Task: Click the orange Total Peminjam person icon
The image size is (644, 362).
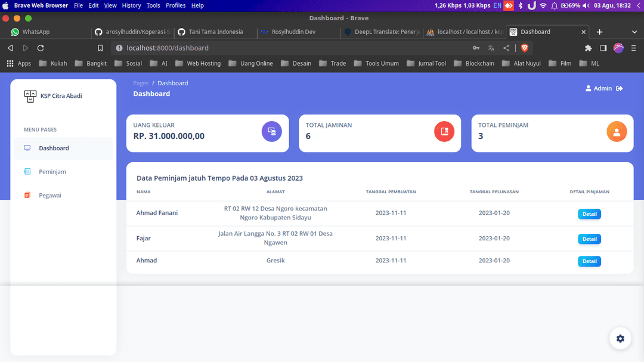Action: (617, 131)
